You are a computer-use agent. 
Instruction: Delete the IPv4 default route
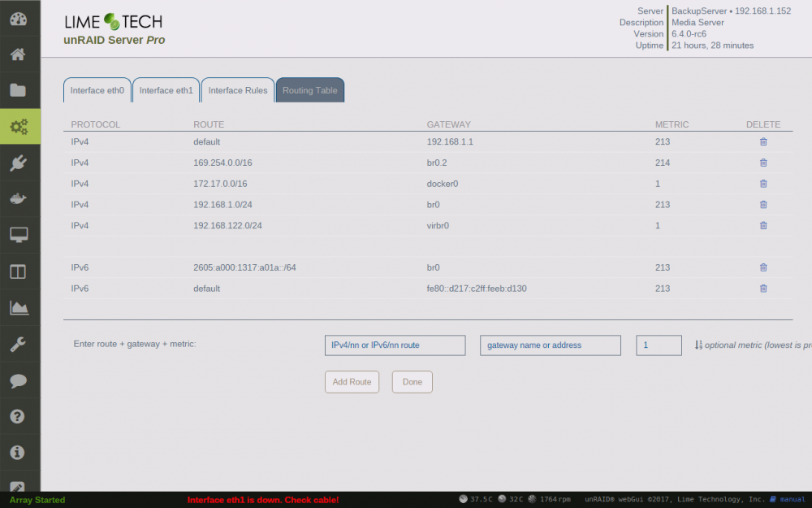click(763, 141)
